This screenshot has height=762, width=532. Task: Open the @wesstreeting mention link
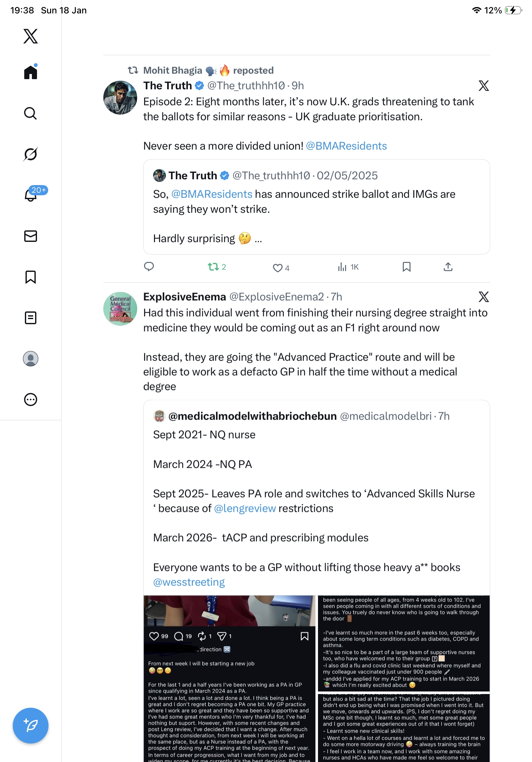pos(189,582)
